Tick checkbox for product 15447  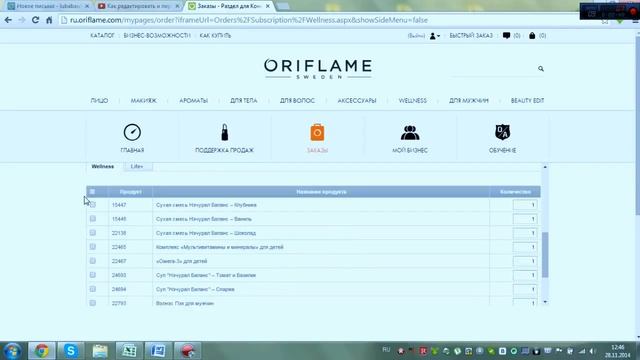coord(93,204)
